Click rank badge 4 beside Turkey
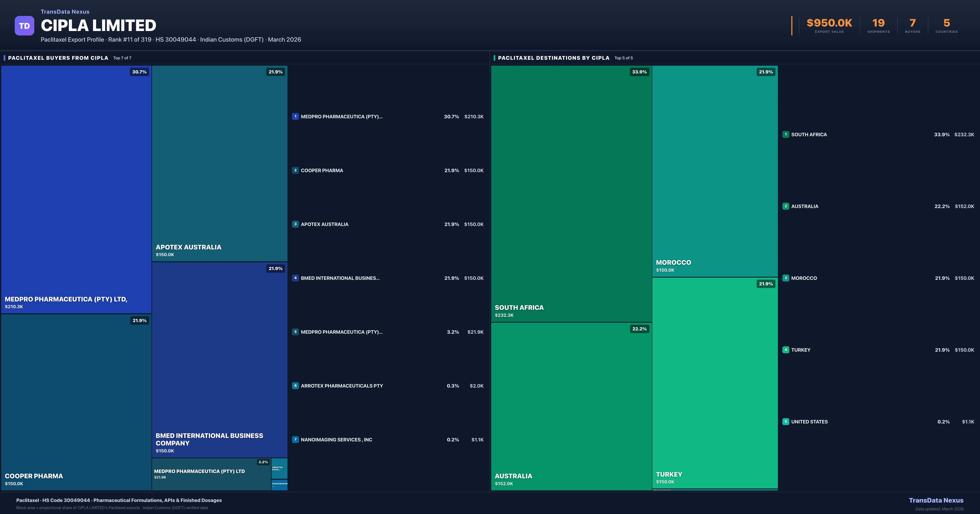The width and height of the screenshot is (980, 514). 786,350
